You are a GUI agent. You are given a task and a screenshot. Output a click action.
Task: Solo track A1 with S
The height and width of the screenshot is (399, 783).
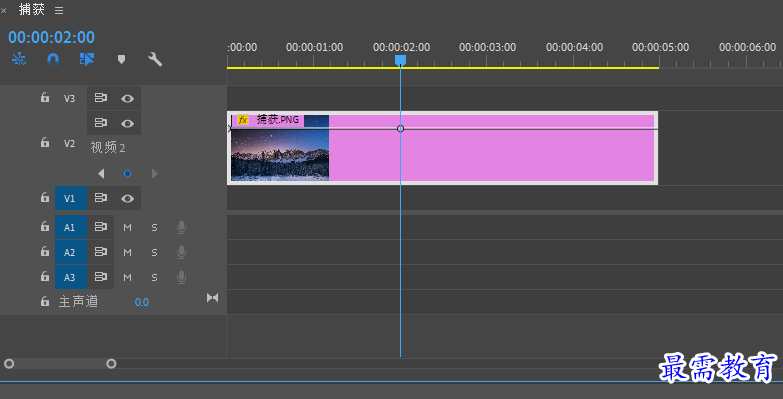click(x=154, y=228)
